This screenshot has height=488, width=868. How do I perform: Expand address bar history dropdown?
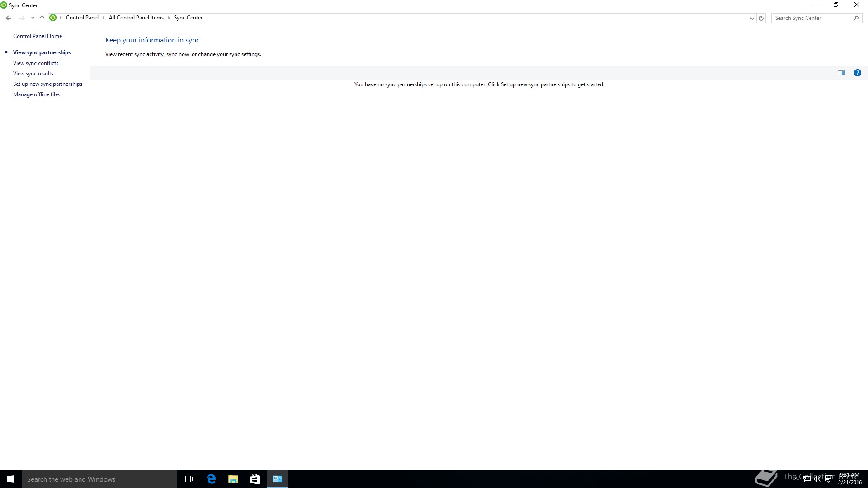tap(752, 18)
